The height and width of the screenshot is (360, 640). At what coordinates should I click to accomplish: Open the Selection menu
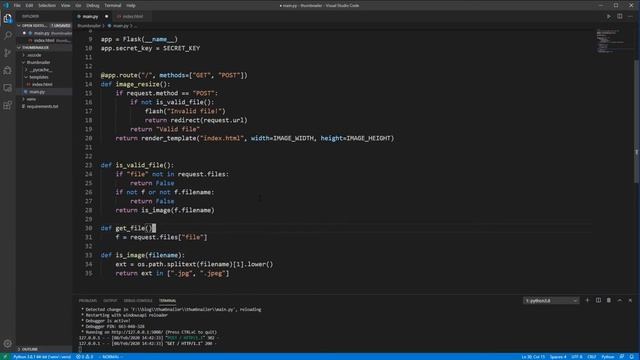click(47, 6)
